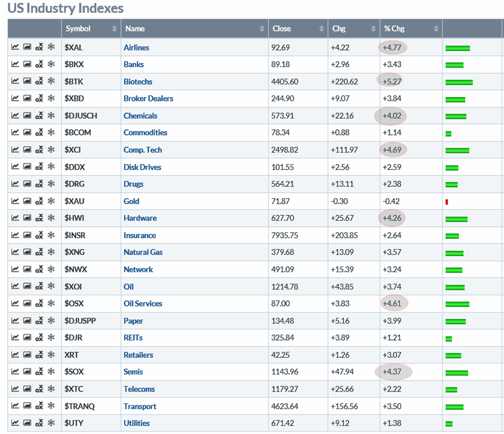504x434 pixels.
Task: Click the seasonality snowflake icon for $XBD
Action: 51,98
